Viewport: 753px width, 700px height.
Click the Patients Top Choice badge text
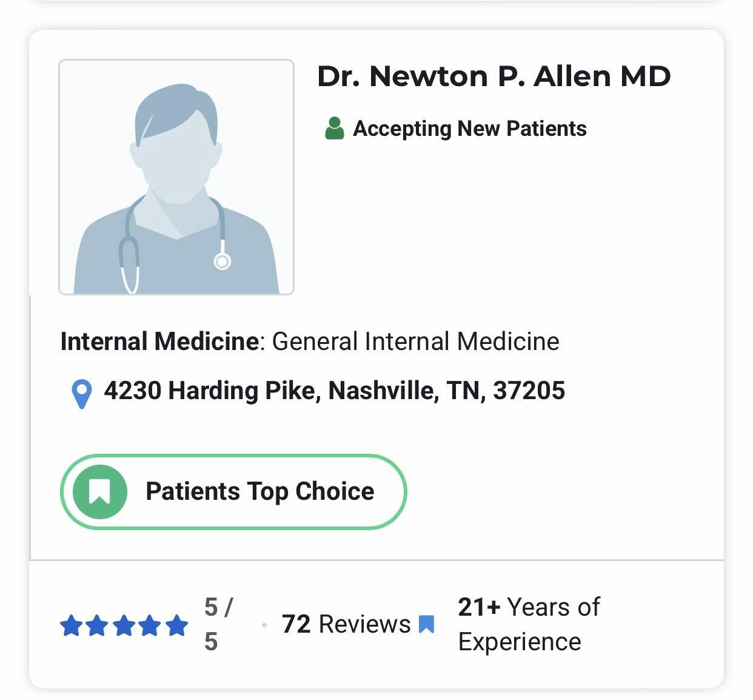(259, 491)
